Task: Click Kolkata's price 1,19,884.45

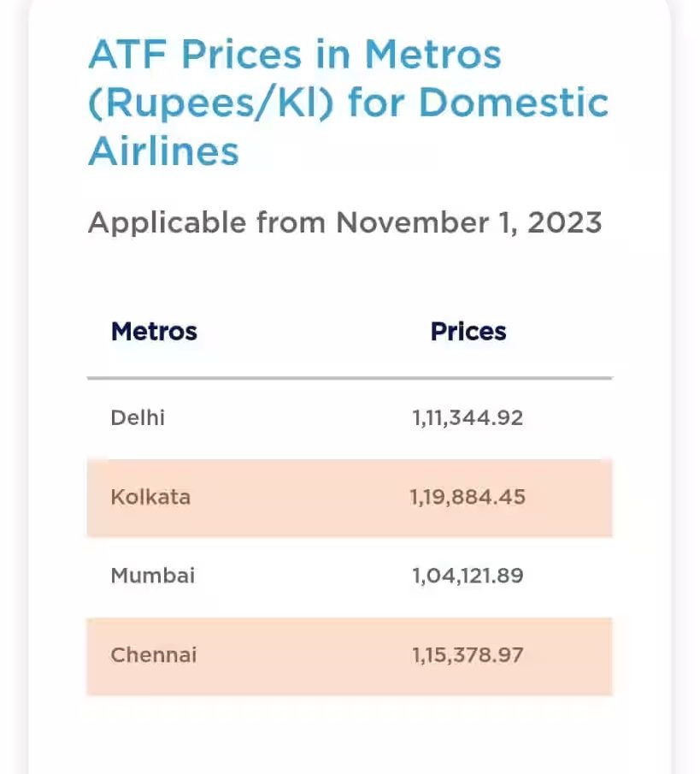Action: (468, 497)
